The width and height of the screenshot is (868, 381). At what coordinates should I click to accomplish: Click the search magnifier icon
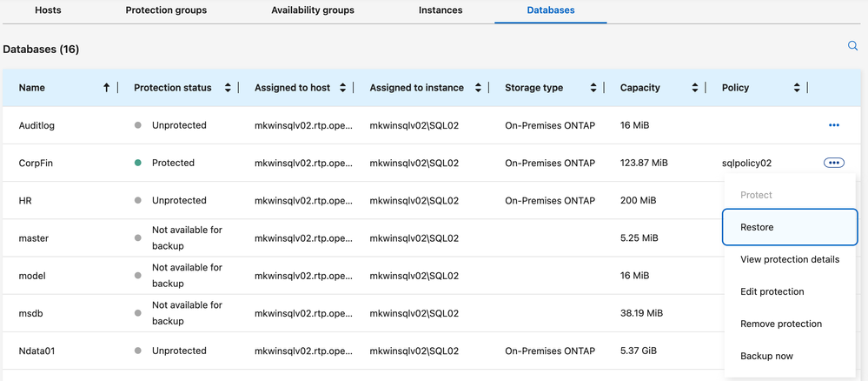coord(852,46)
